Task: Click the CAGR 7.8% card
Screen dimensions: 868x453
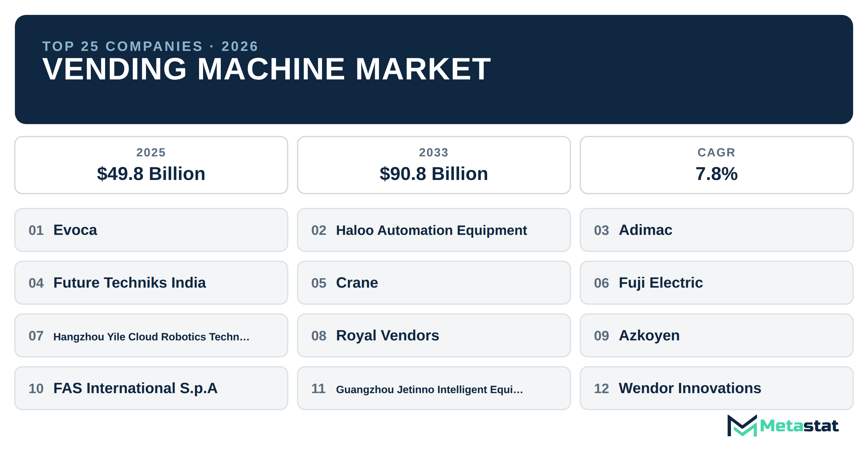Action: tap(717, 165)
